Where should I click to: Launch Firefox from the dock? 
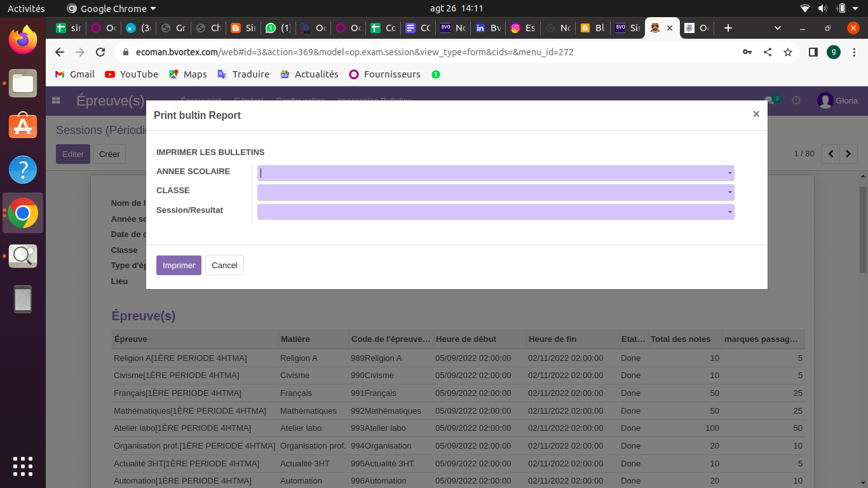tap(23, 41)
